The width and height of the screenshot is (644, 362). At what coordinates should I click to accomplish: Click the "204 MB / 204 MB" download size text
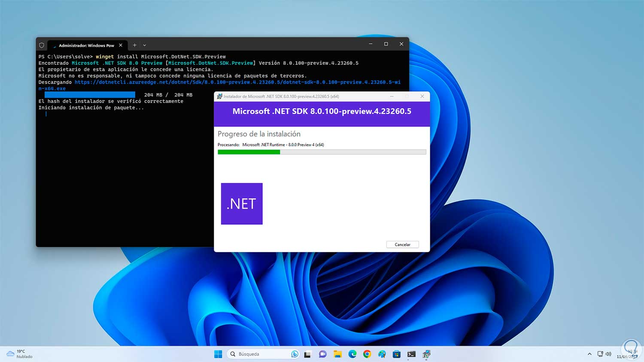[168, 95]
